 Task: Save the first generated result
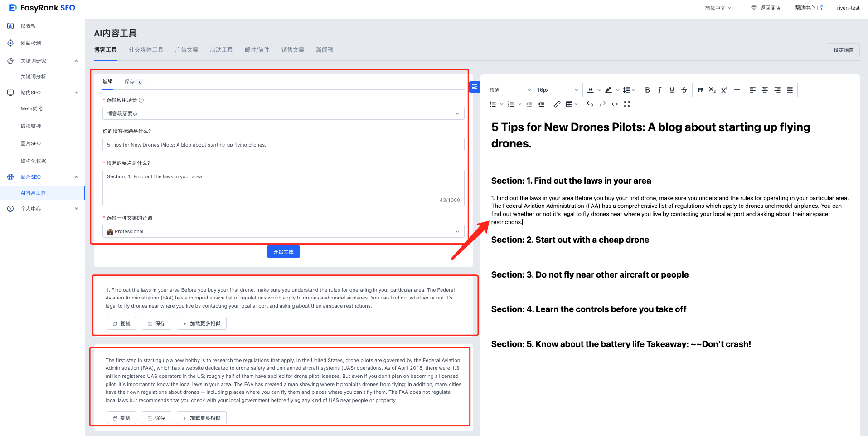(x=156, y=323)
